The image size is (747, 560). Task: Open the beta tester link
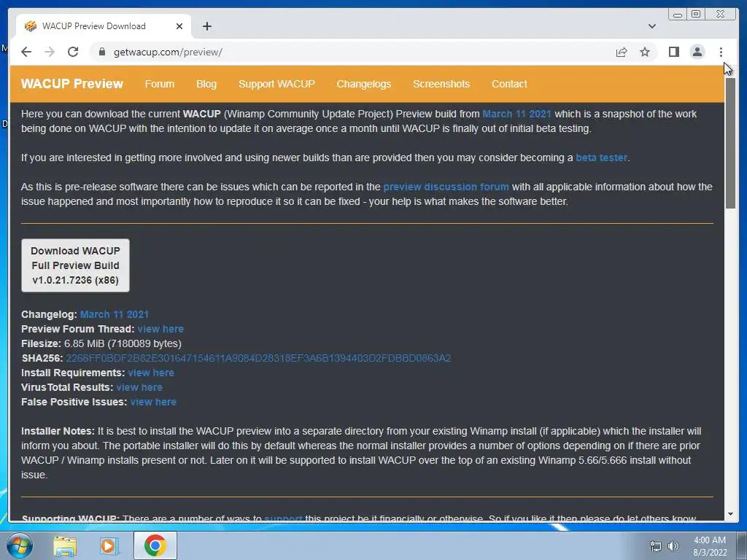coord(601,157)
